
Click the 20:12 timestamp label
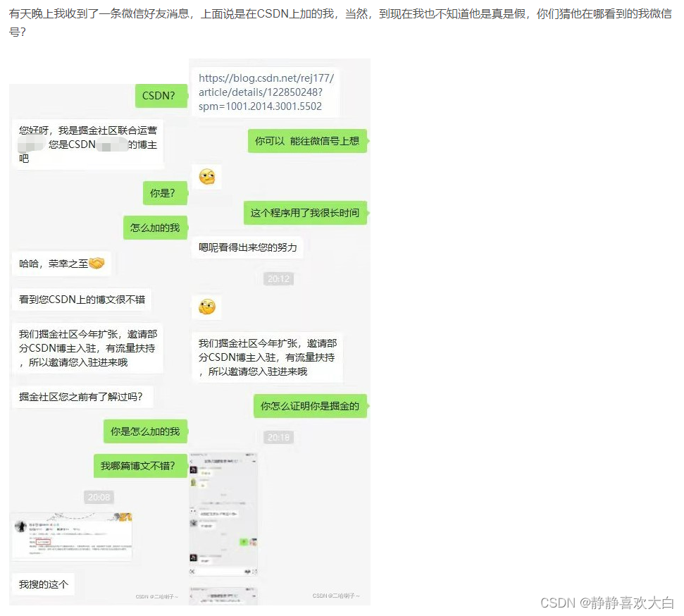point(278,279)
